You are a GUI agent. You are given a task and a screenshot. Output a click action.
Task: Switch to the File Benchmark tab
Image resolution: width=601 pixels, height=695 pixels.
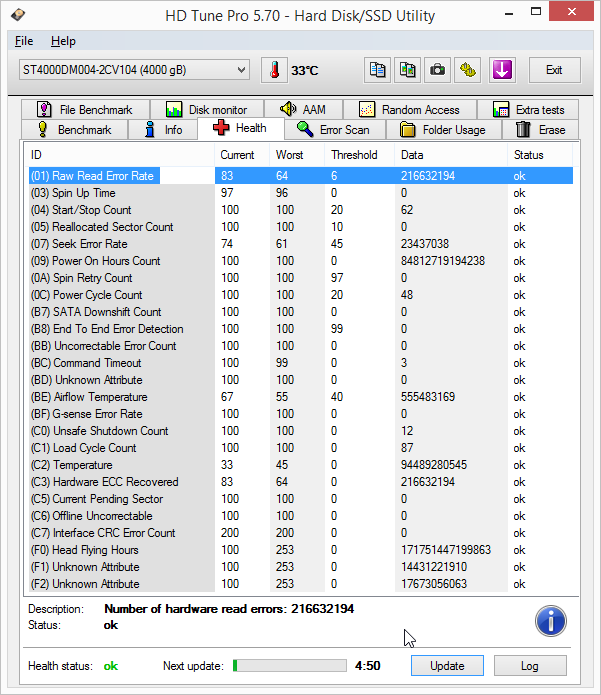point(86,109)
